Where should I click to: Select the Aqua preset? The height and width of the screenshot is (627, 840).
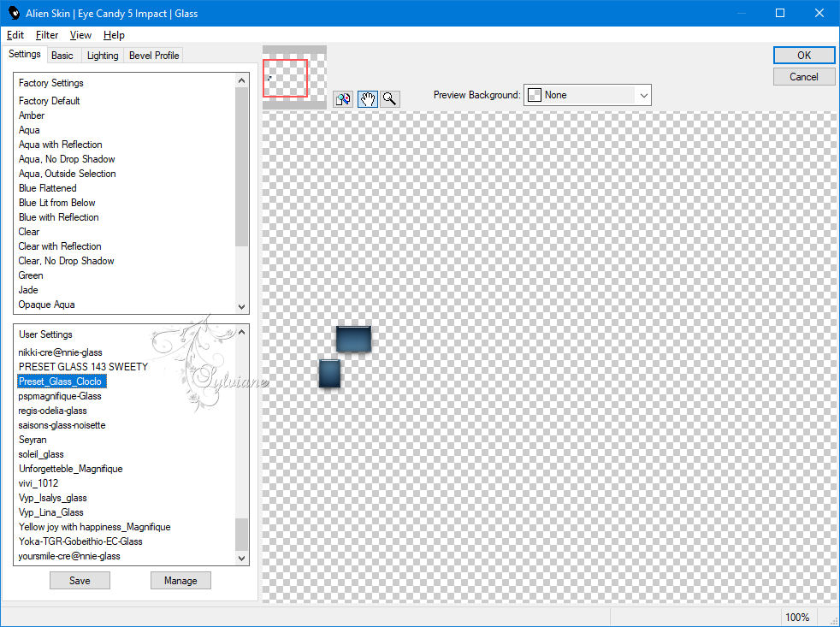point(29,130)
